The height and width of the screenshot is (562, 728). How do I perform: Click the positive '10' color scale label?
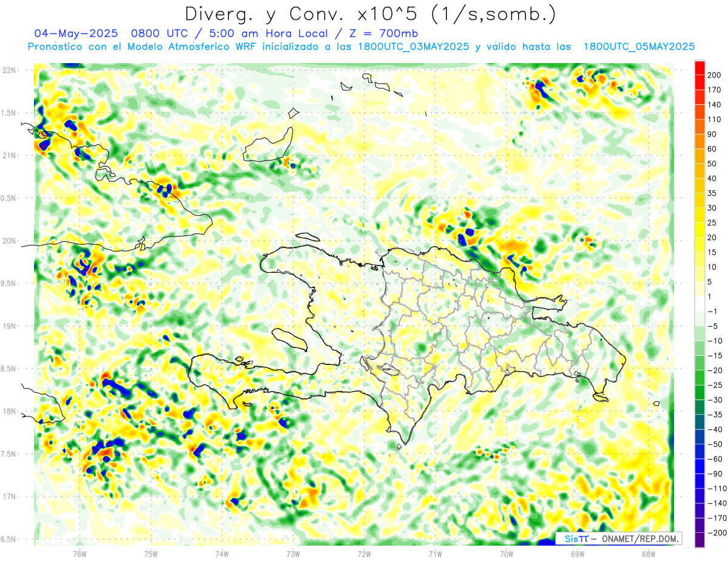tap(712, 267)
